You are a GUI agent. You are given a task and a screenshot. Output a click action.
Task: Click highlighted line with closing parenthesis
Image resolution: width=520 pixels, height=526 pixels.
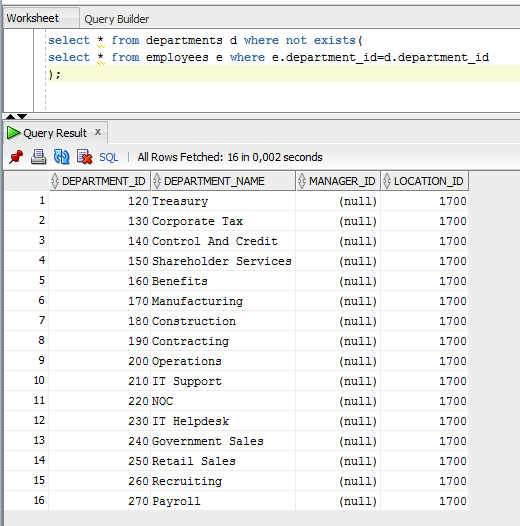pyautogui.click(x=283, y=74)
